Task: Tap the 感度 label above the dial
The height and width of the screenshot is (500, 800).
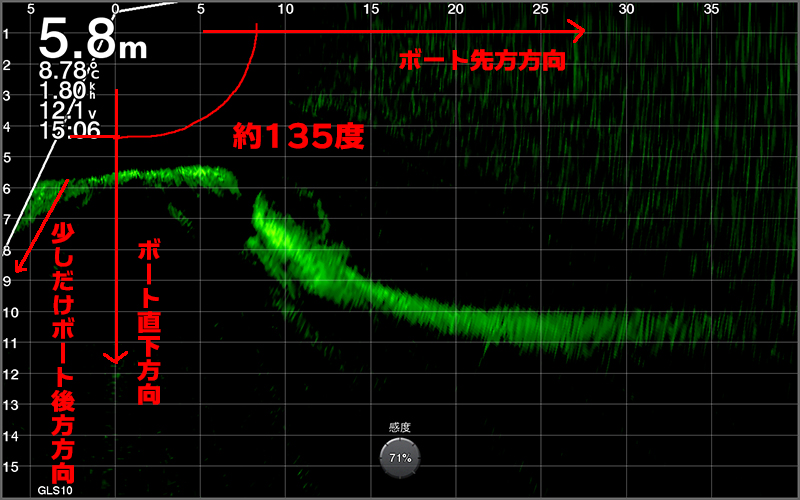Action: (x=400, y=427)
